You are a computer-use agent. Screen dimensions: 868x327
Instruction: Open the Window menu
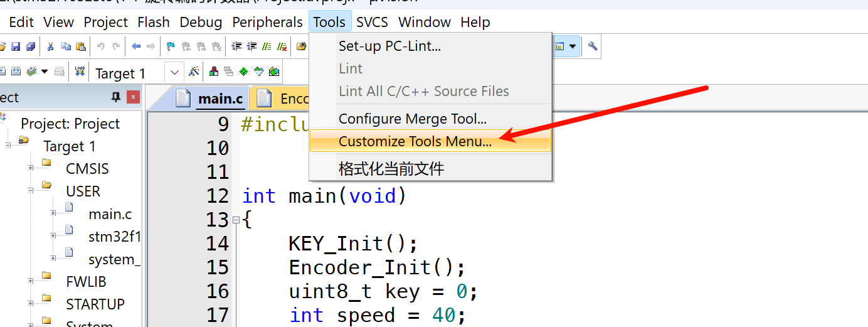[x=425, y=22]
